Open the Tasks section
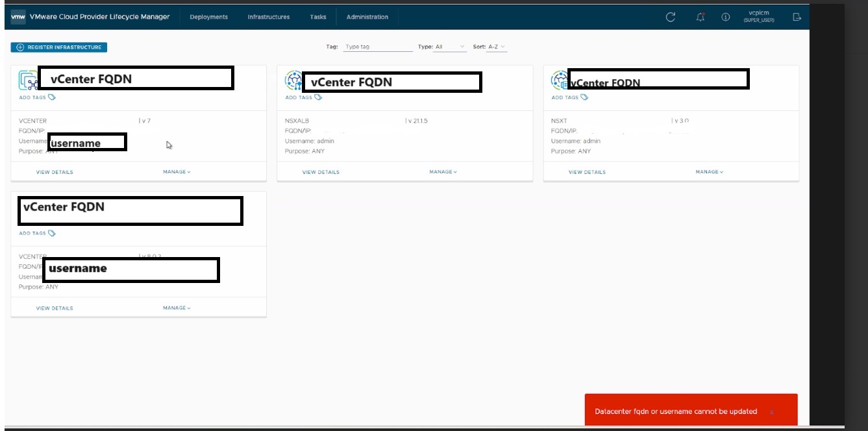This screenshot has width=868, height=431. pyautogui.click(x=318, y=17)
